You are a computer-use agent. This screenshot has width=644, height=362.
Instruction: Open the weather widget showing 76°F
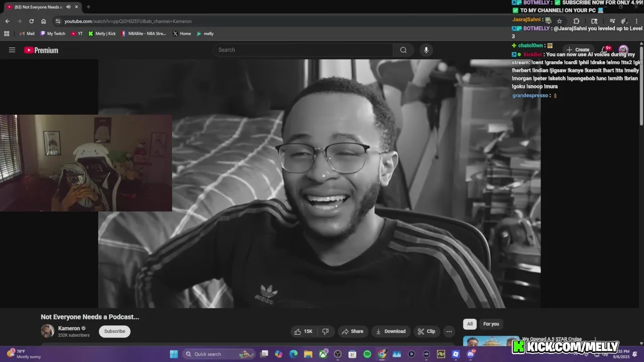(23, 354)
